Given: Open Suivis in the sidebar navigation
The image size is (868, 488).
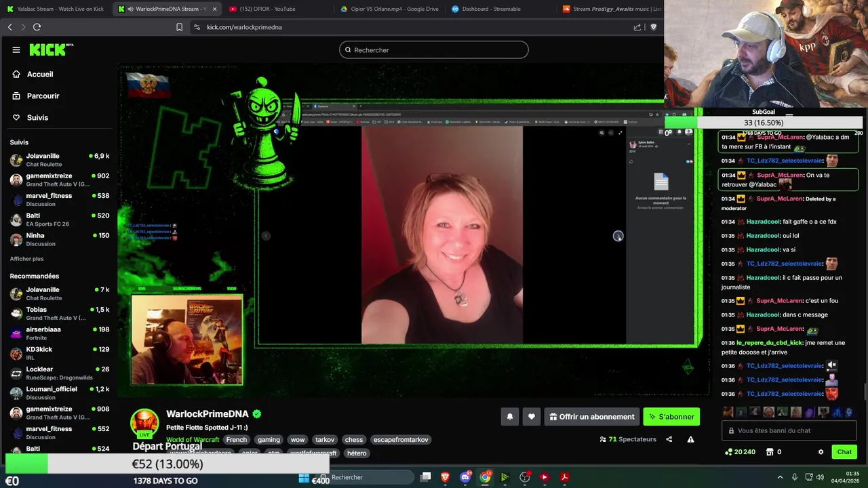Looking at the screenshot, I should tap(31, 118).
